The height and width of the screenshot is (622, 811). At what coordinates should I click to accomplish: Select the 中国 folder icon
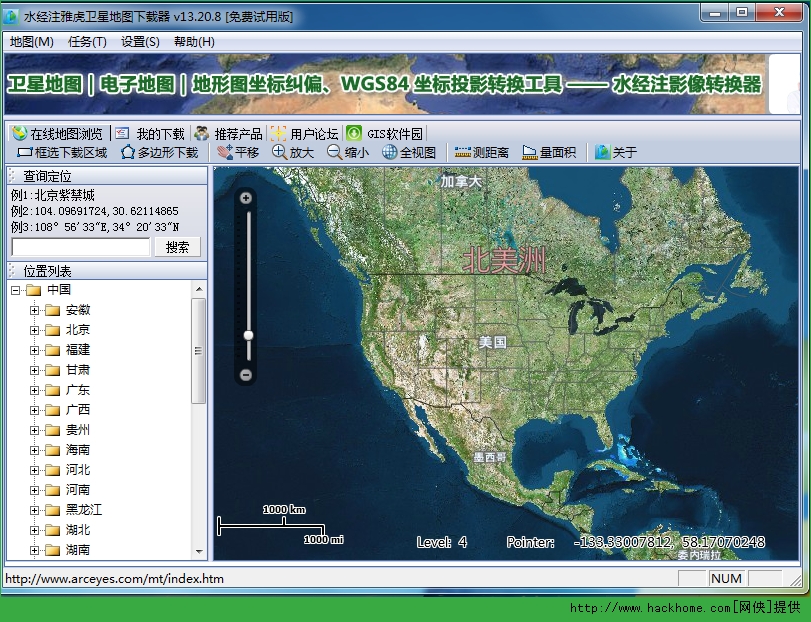tap(34, 290)
